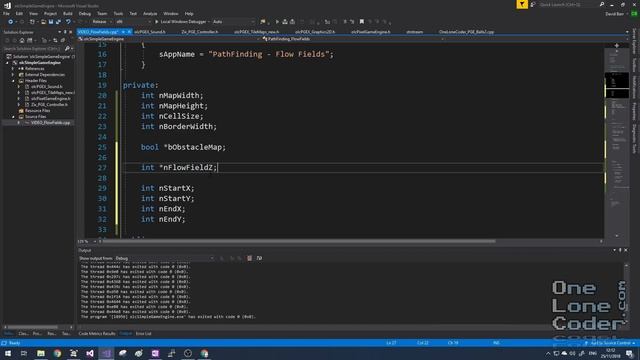Open the x86 platform dropdown
Image resolution: width=640 pixels, height=360 pixels.
133,22
